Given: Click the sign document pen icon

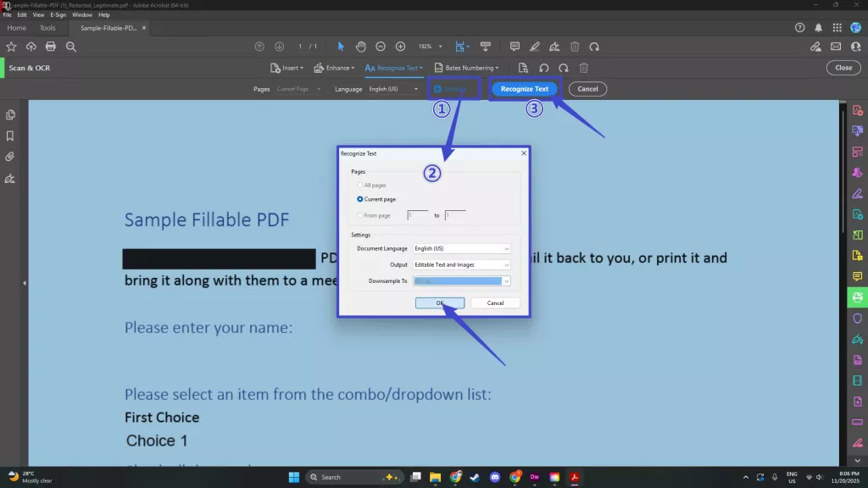Looking at the screenshot, I should pos(554,47).
